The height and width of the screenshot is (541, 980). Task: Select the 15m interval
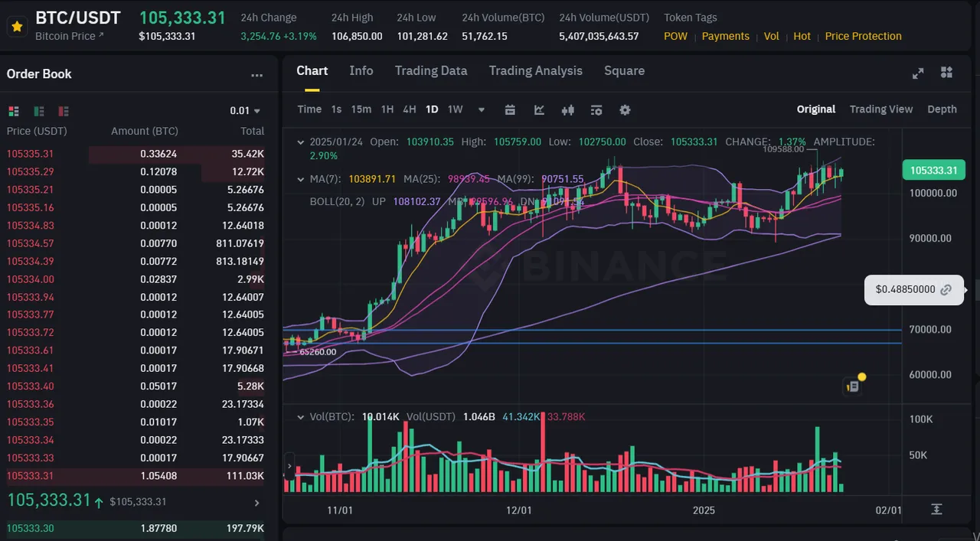(x=361, y=109)
